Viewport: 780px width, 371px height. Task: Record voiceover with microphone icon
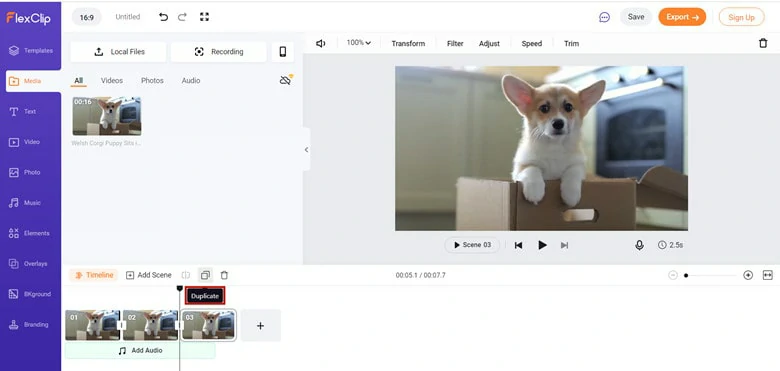click(x=639, y=245)
